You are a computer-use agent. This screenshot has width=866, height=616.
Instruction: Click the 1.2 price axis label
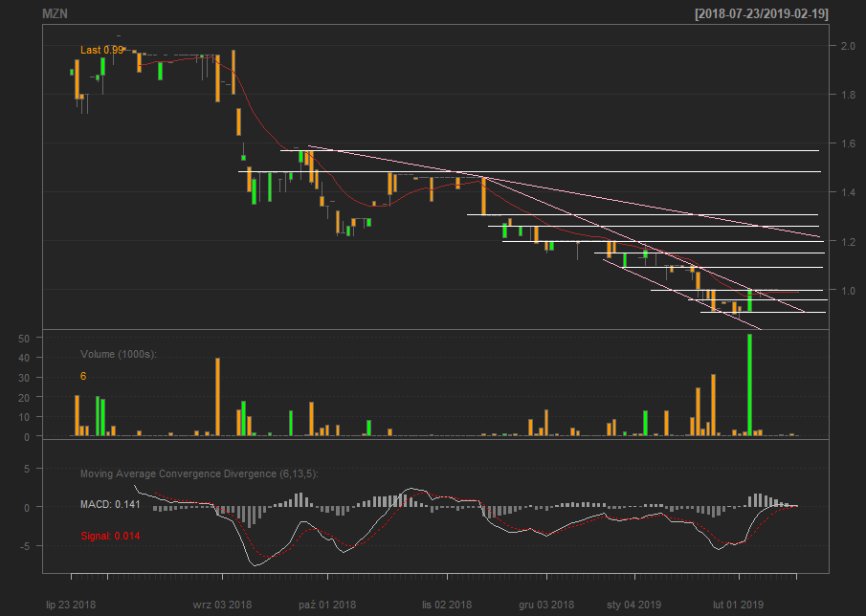click(848, 242)
